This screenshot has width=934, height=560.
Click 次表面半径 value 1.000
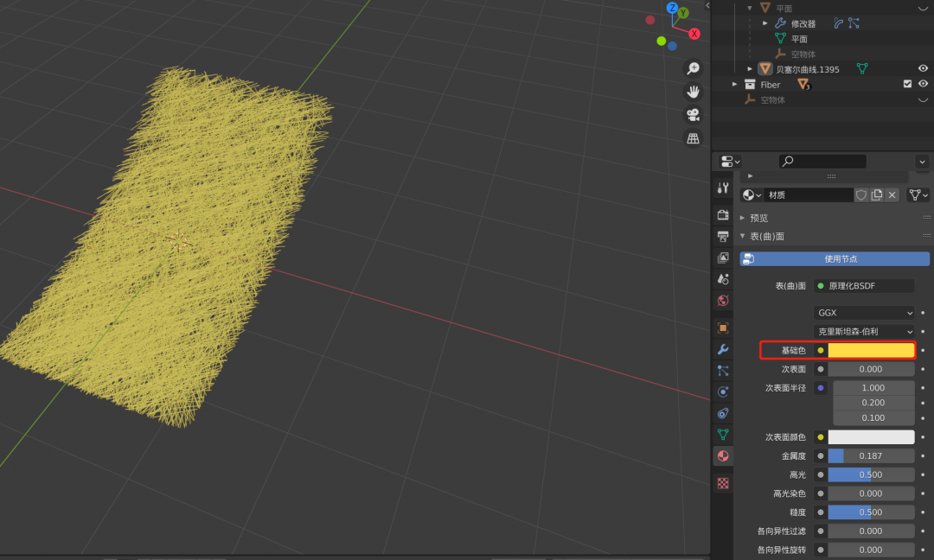(x=873, y=388)
